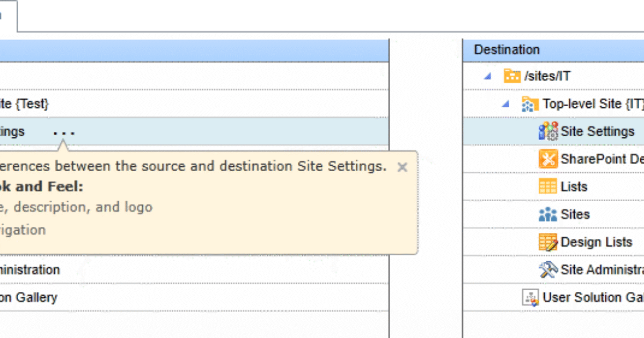644x338 pixels.
Task: Select Site Administration in the source panel
Action: pos(30,270)
